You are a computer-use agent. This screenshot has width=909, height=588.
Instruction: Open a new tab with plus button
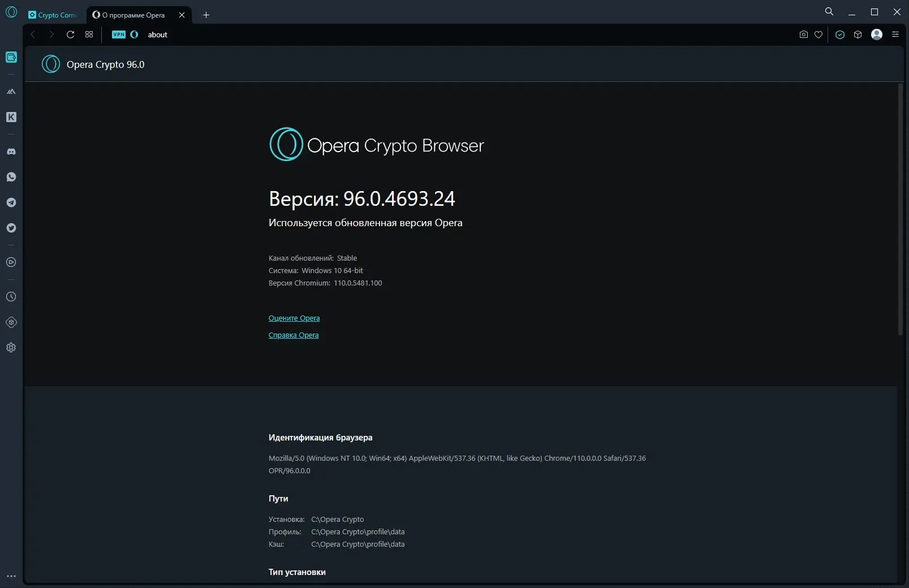tap(206, 15)
